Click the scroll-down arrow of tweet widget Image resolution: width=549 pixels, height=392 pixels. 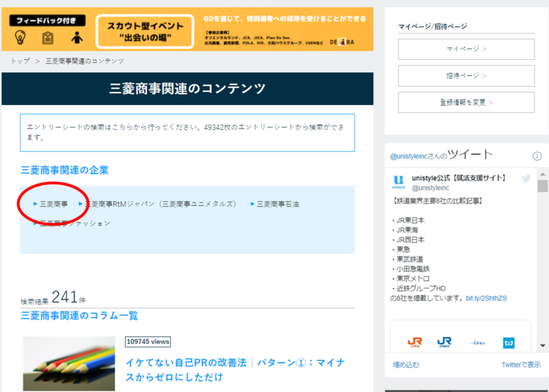[x=542, y=345]
